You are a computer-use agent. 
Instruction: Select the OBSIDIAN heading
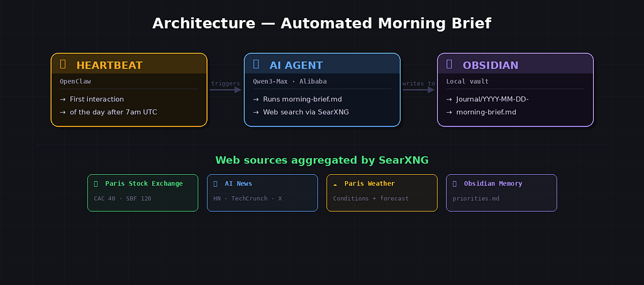coord(491,65)
